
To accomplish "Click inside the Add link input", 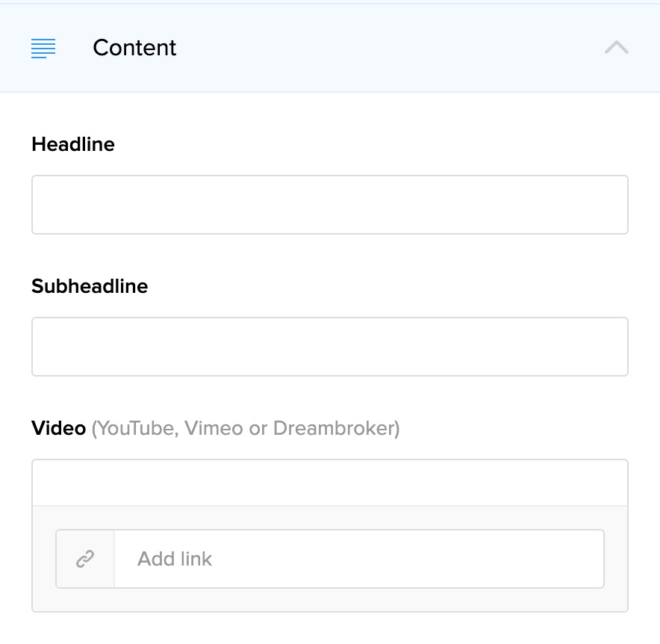I will click(x=358, y=559).
